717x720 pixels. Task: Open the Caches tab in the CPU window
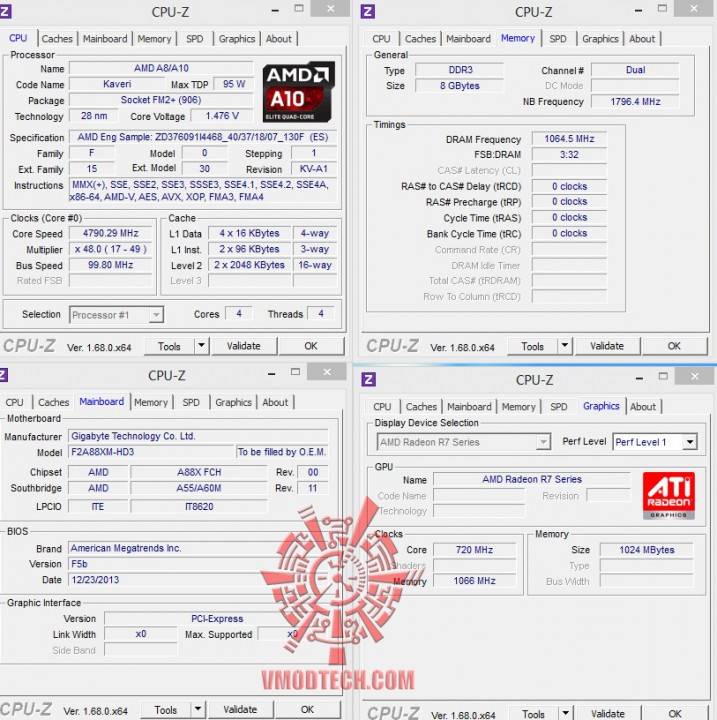[57, 39]
